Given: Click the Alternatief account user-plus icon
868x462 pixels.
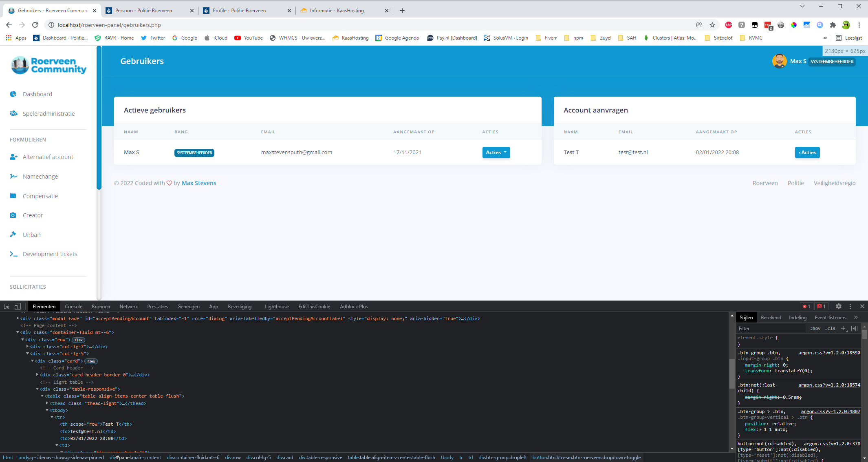Looking at the screenshot, I should (x=13, y=157).
